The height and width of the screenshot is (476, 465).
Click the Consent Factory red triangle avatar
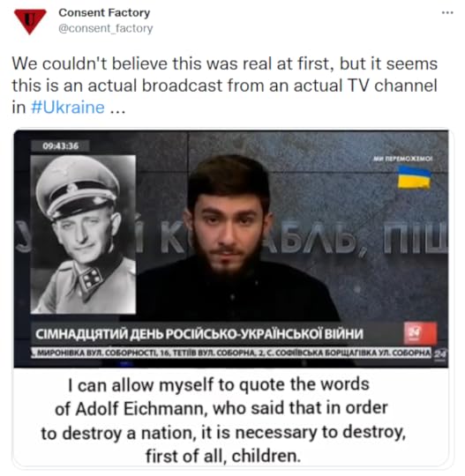(x=30, y=21)
